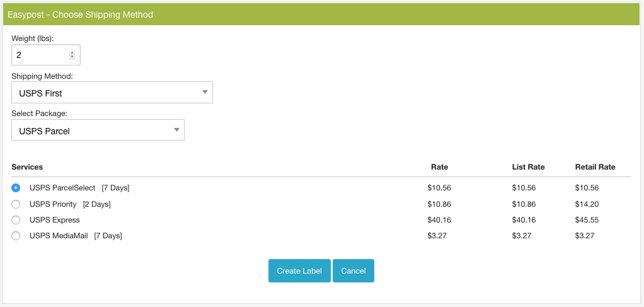The image size is (644, 307).
Task: Click ParcelSelect's $10.56 Rate value
Action: [x=439, y=188]
